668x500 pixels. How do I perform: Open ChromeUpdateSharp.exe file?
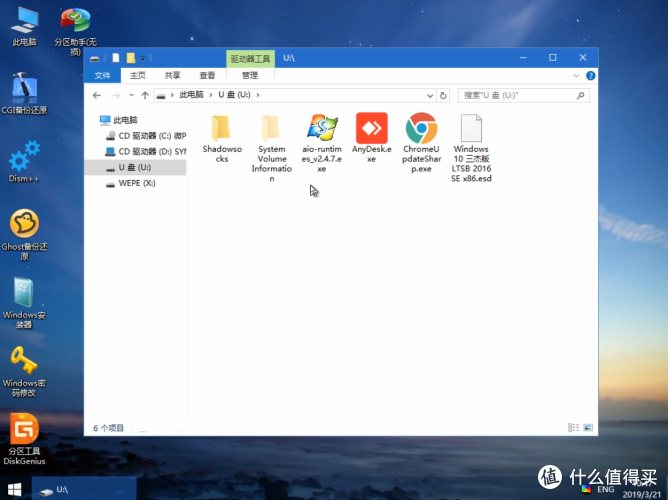coord(421,128)
